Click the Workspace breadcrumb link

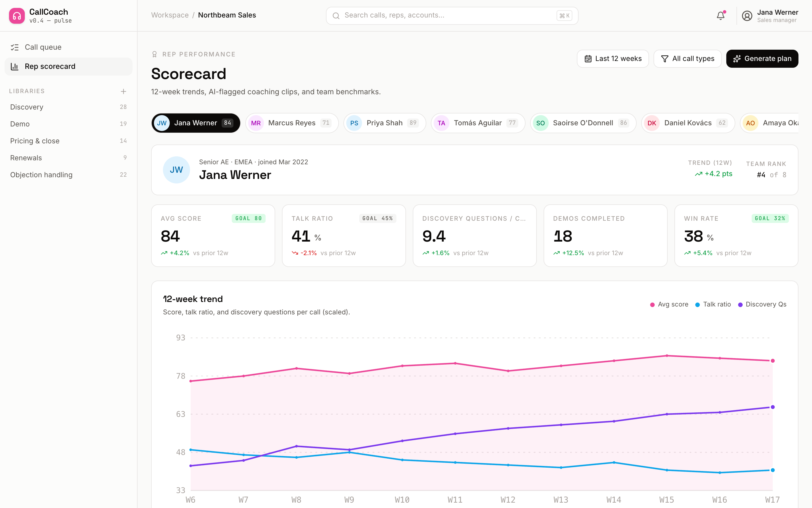170,15
